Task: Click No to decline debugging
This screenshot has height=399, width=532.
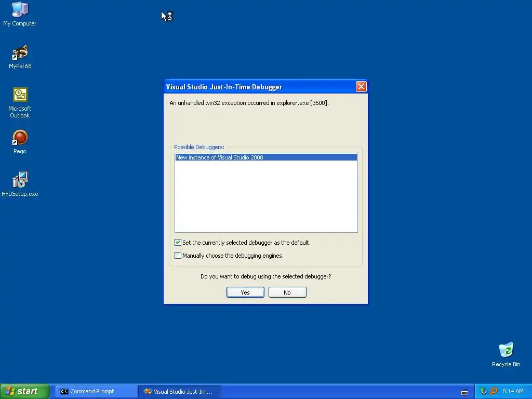Action: click(287, 292)
